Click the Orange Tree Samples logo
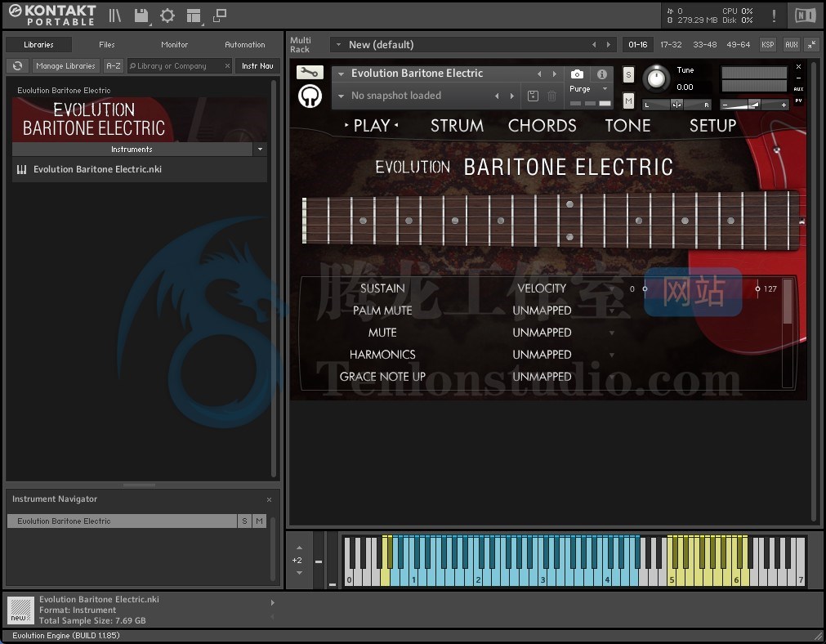The height and width of the screenshot is (644, 826). [x=310, y=96]
